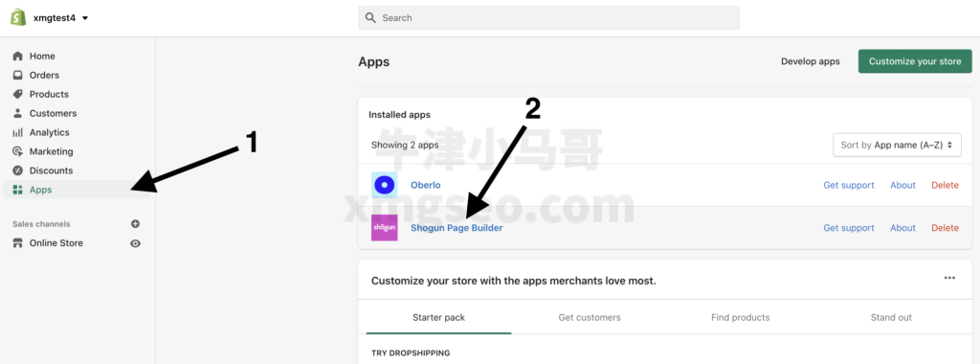
Task: Open Shogun Page Builder app
Action: coord(457,228)
